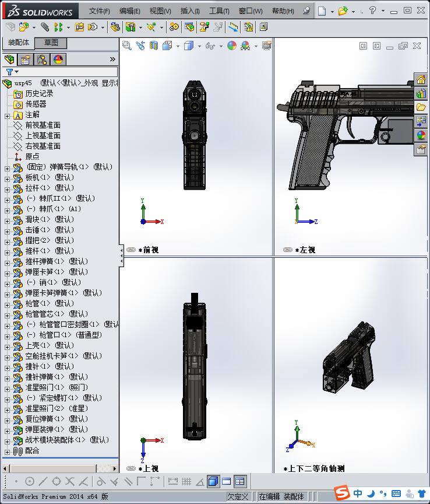Viewport: 430px width, 504px height.
Task: Toggle link views in 左视 viewport
Action: pos(288,250)
